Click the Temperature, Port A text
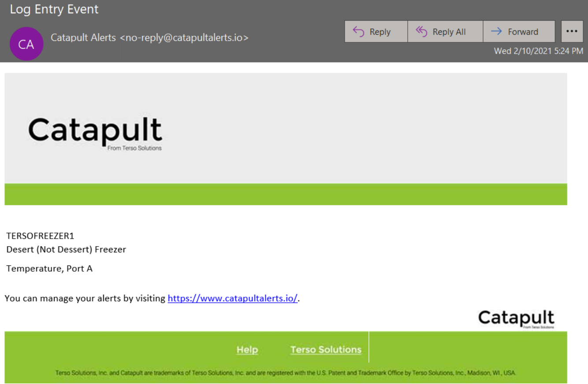Screen dimensions: 588x384 (x=49, y=269)
